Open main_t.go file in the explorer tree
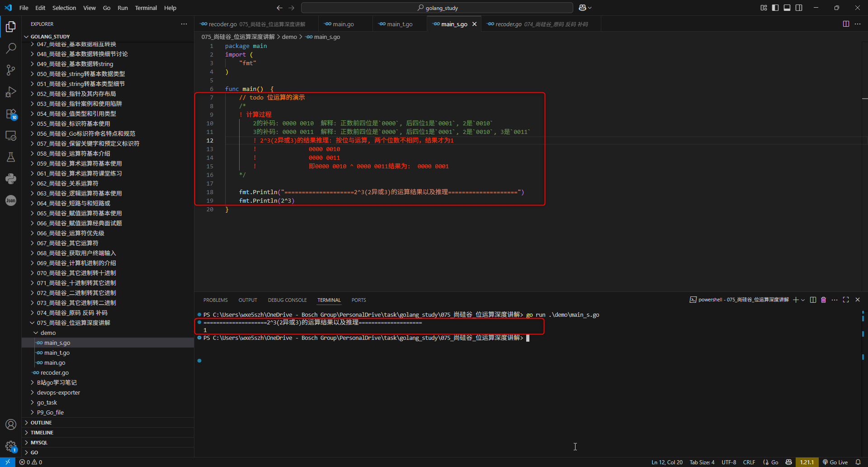868x467 pixels. click(x=108, y=353)
